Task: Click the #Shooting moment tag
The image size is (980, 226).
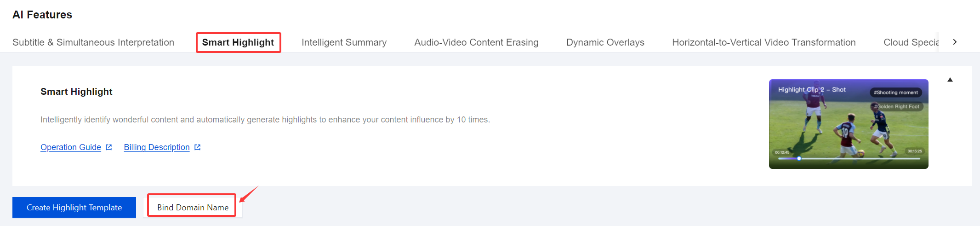Action: tap(895, 93)
